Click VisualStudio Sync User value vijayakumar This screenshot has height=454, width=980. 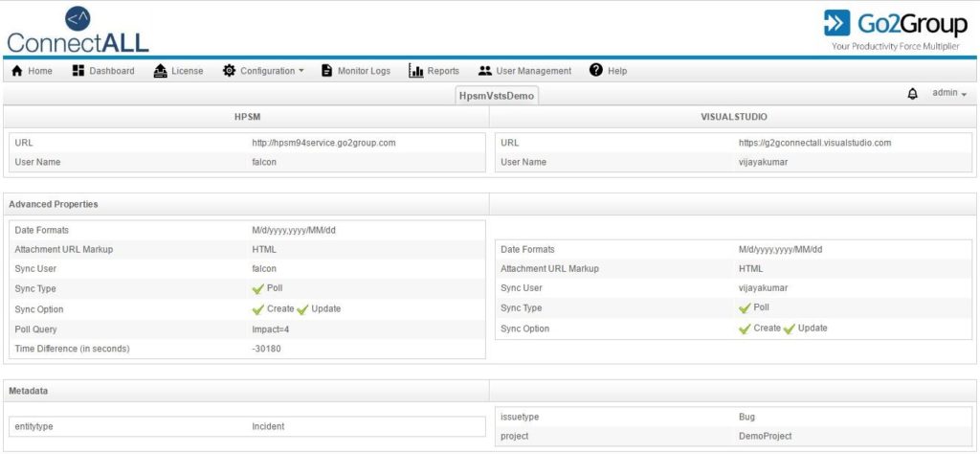763,288
